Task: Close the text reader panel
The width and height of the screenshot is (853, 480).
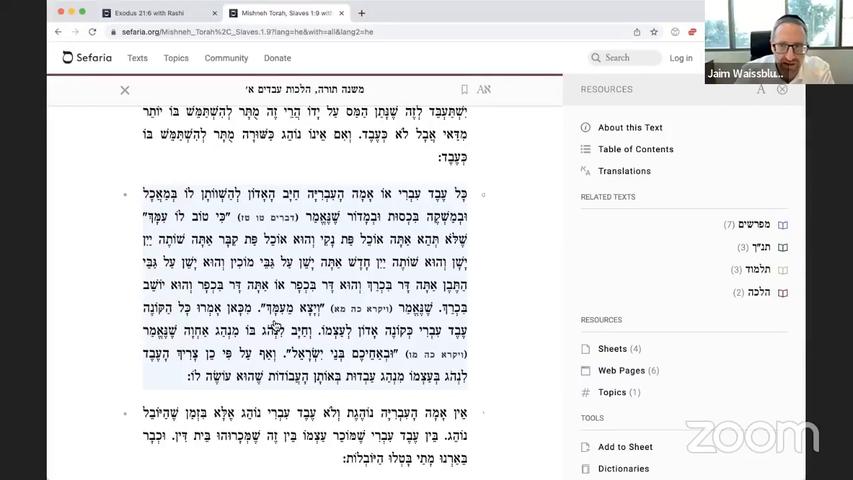Action: (125, 90)
